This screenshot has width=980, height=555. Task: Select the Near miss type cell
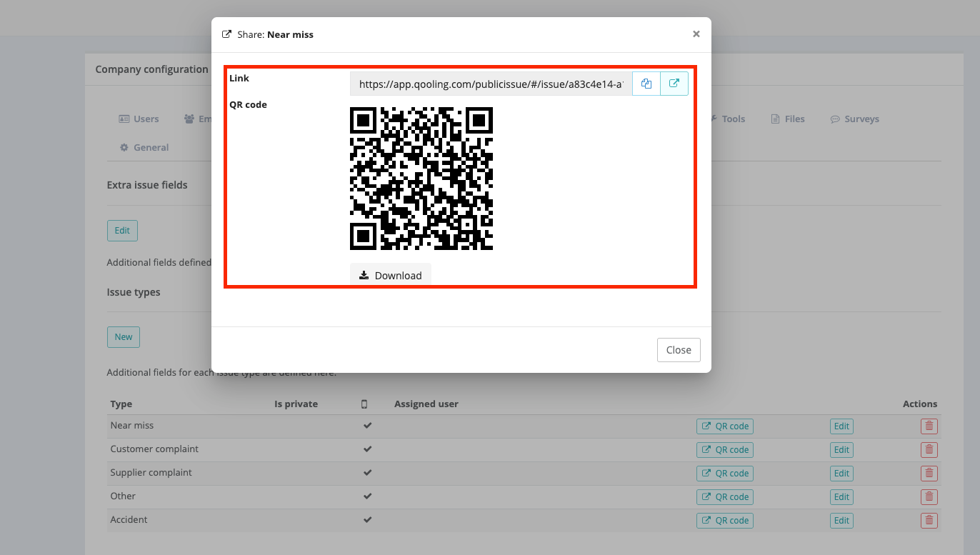[132, 425]
